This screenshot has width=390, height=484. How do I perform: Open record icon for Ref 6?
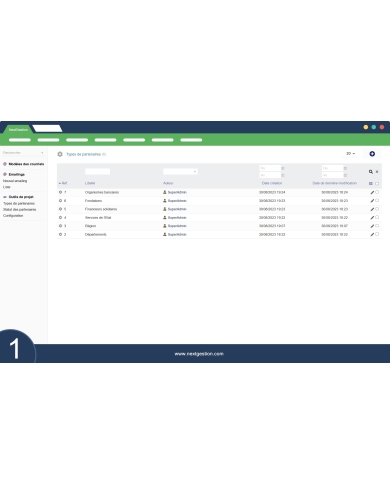[x=60, y=201]
